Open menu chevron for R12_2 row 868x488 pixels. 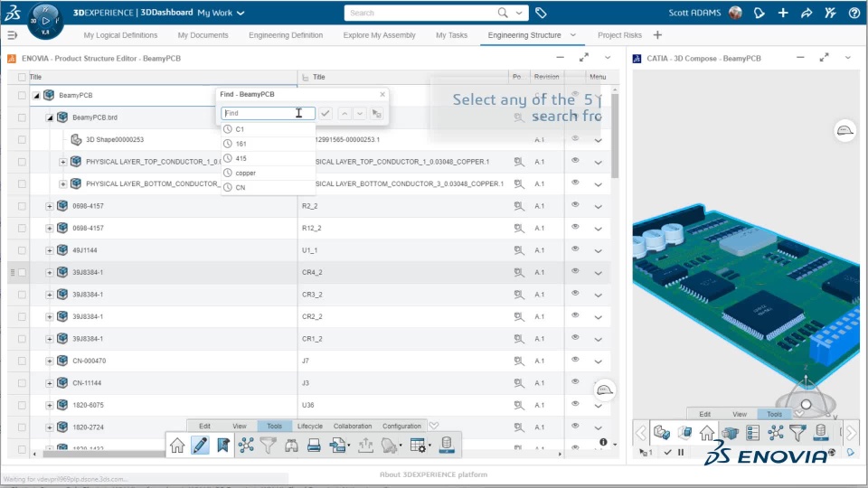pyautogui.click(x=598, y=229)
